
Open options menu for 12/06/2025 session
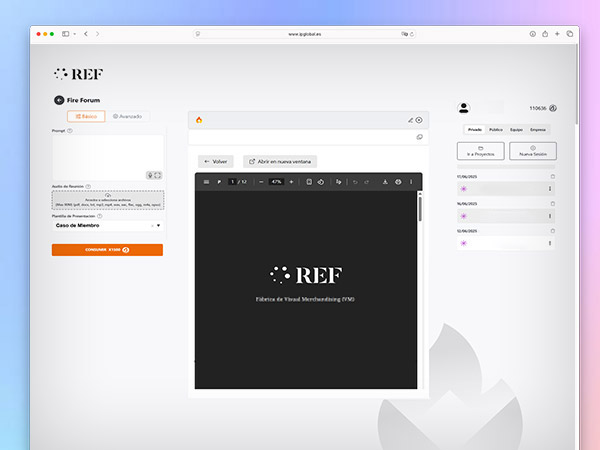point(550,243)
